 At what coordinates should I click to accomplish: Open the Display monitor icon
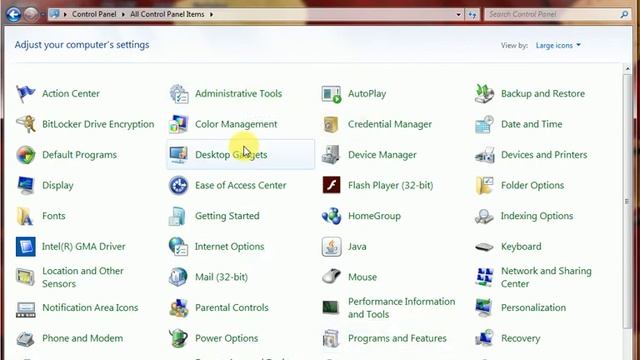point(25,185)
